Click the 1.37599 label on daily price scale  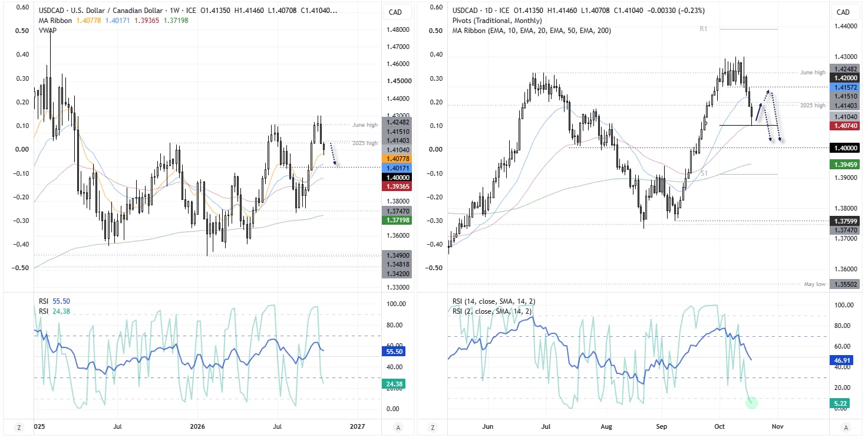point(843,221)
